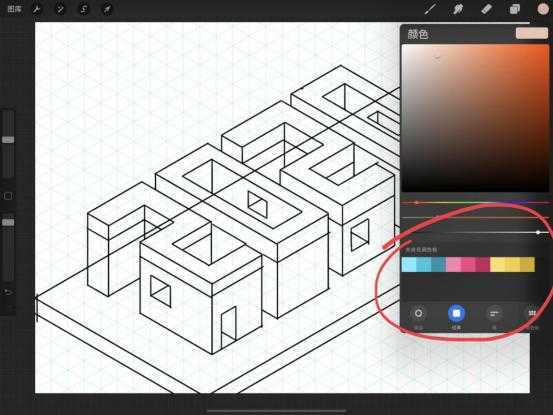
Task: Pick the yellow palette swatch
Action: (x=498, y=264)
